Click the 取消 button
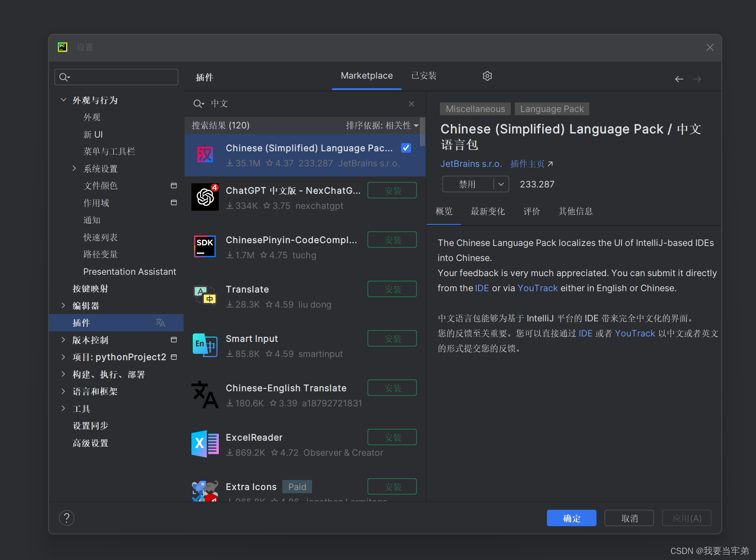756x560 pixels. [x=629, y=518]
